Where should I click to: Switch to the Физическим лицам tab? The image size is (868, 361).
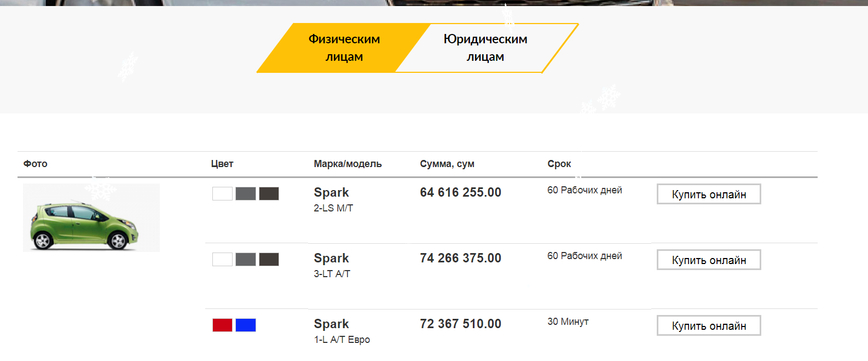click(343, 48)
